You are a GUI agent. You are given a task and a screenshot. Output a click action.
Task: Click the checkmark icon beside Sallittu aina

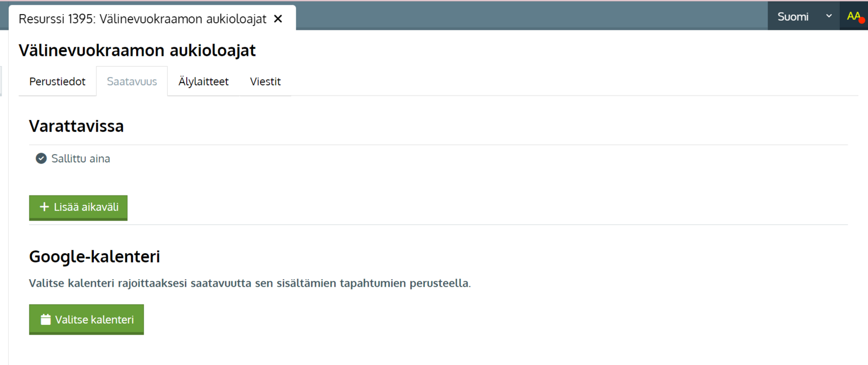click(41, 159)
